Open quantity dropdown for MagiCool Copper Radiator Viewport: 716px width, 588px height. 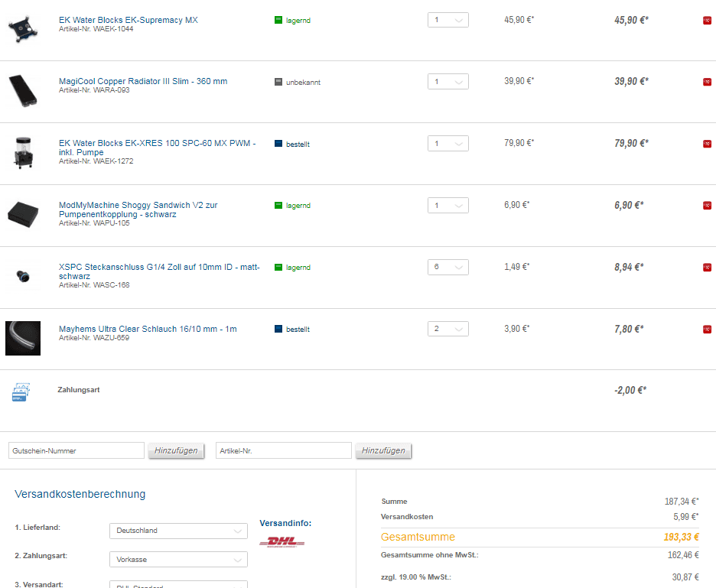click(x=448, y=82)
